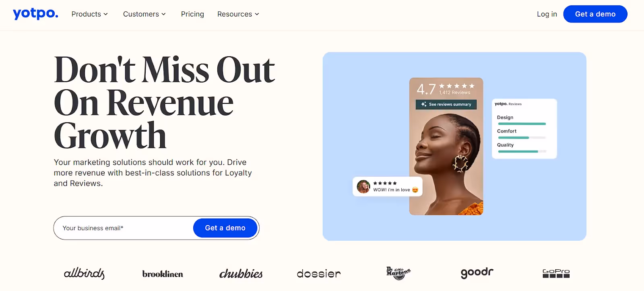Click the brooklinen brand logo
Viewport: 644px width, 291px height.
163,274
